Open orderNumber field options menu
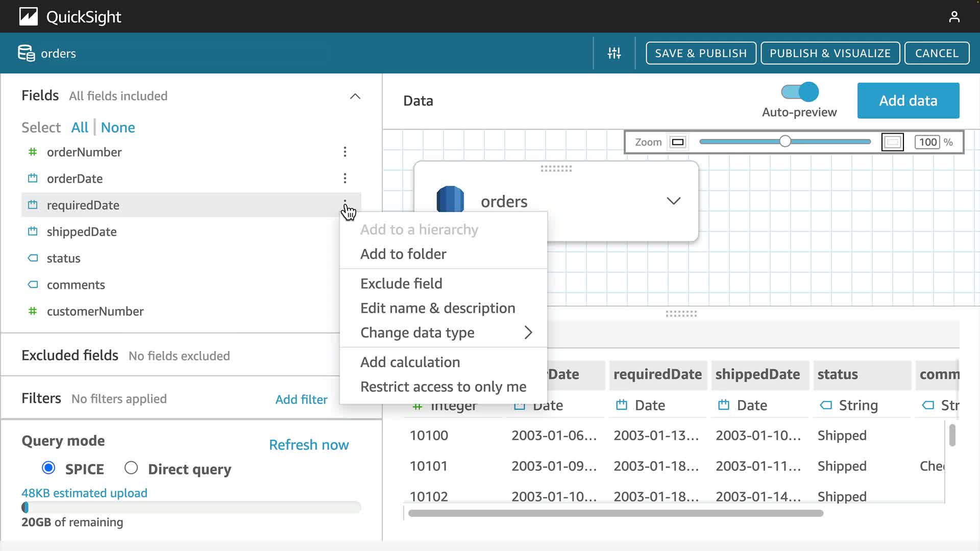This screenshot has height=551, width=980. (345, 152)
